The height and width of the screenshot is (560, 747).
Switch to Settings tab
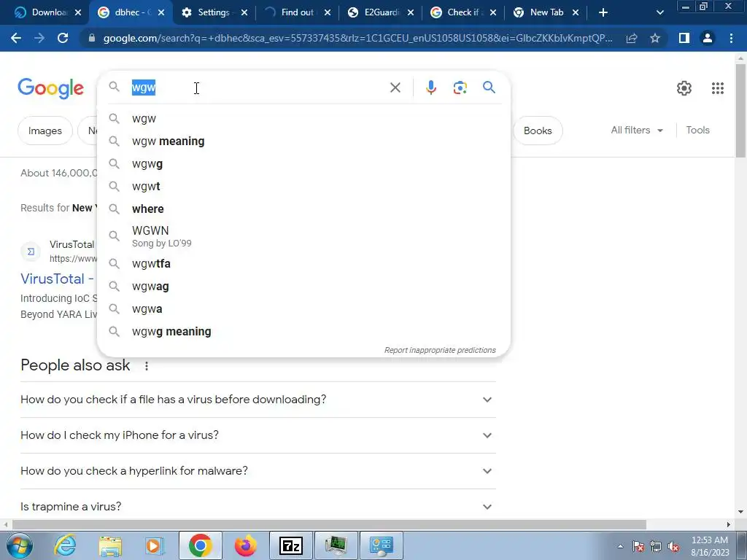click(214, 12)
